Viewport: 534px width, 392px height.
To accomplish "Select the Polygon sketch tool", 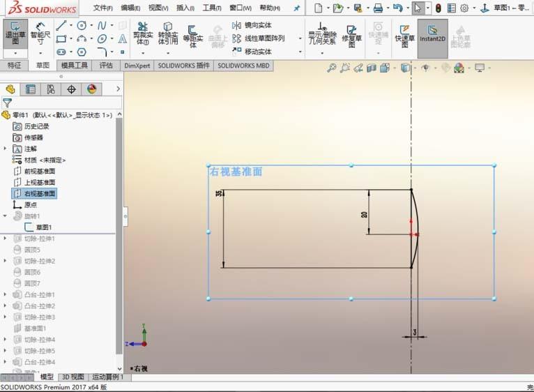I will 82,52.
